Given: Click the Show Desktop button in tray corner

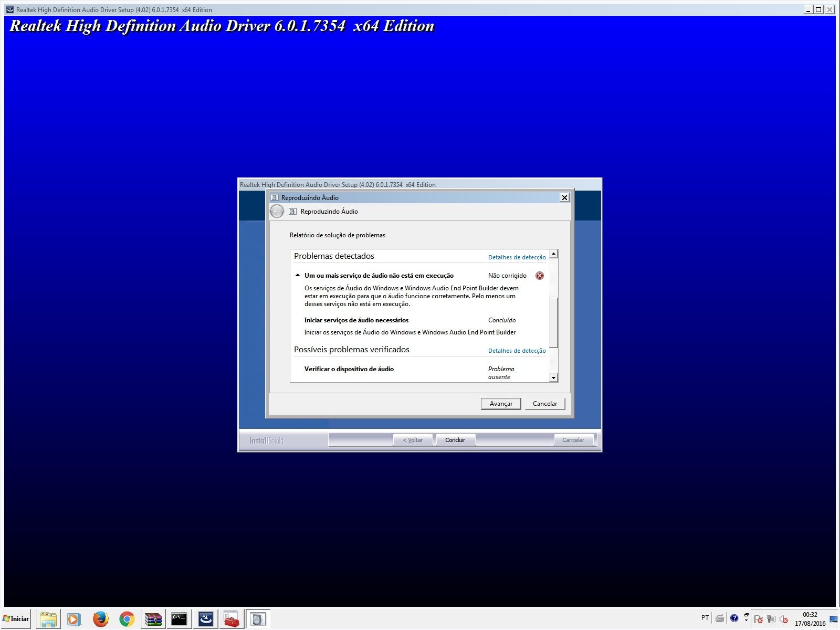Looking at the screenshot, I should point(834,619).
